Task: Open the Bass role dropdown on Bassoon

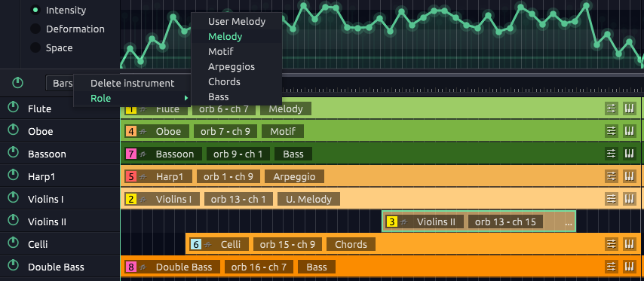Action: [x=293, y=154]
